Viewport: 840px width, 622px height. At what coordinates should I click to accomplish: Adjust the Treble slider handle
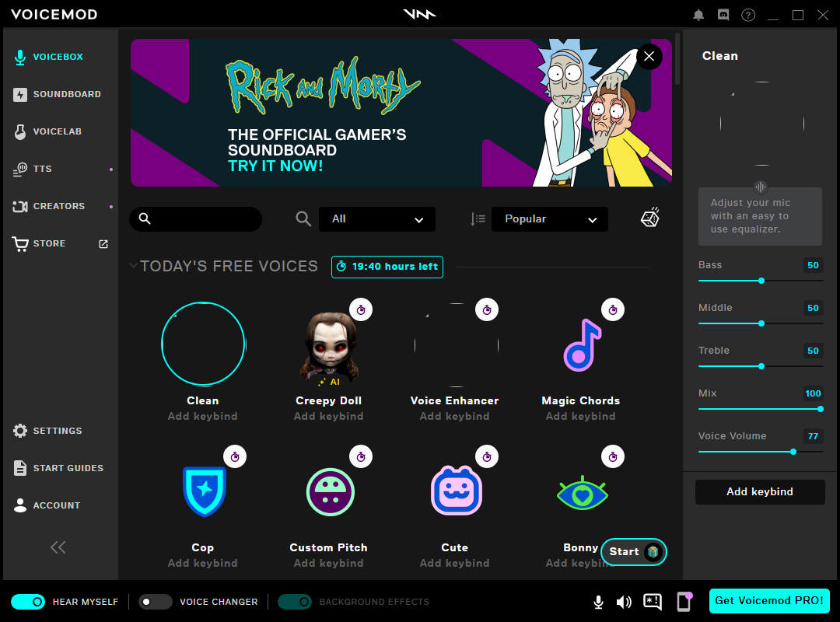761,366
